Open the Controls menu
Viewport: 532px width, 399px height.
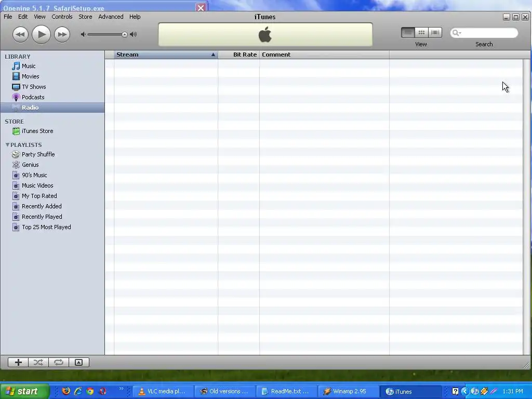(62, 17)
